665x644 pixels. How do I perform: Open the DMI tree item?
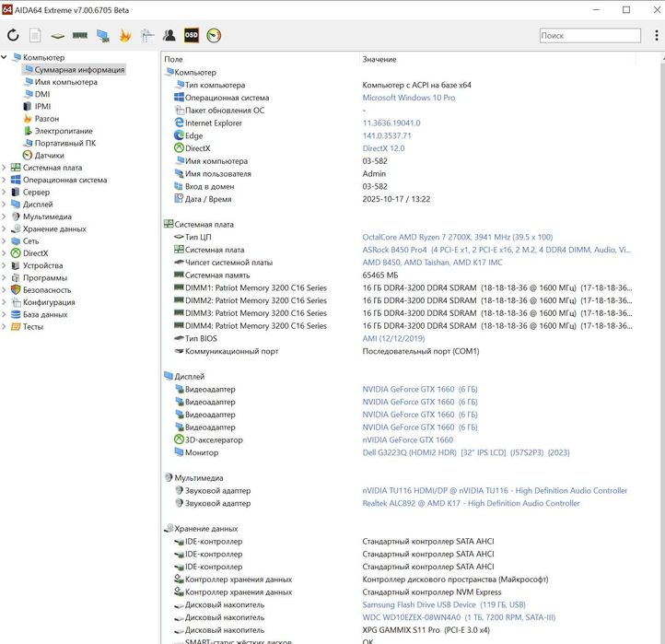click(42, 94)
